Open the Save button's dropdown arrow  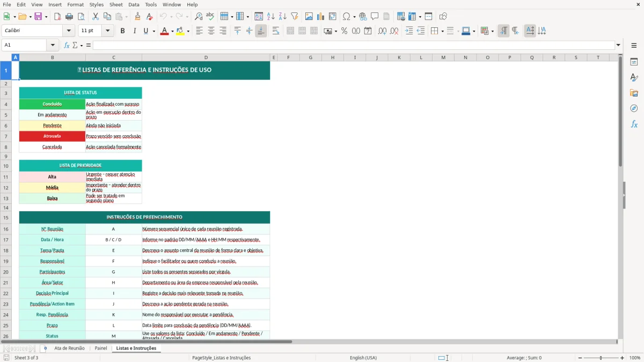(x=46, y=17)
